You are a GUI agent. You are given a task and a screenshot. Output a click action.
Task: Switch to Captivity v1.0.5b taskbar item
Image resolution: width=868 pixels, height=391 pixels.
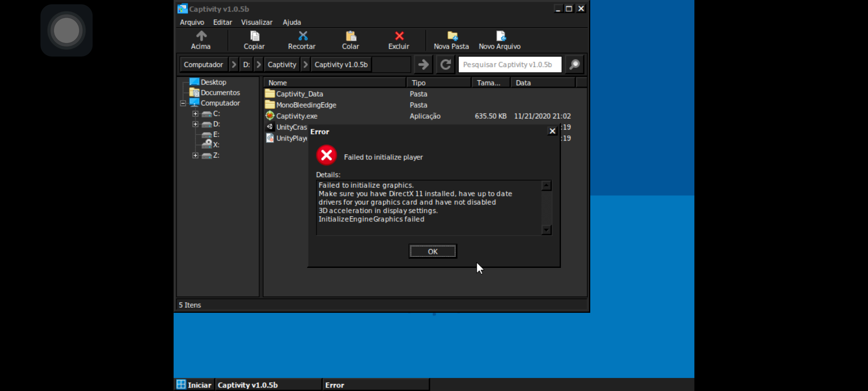click(268, 385)
